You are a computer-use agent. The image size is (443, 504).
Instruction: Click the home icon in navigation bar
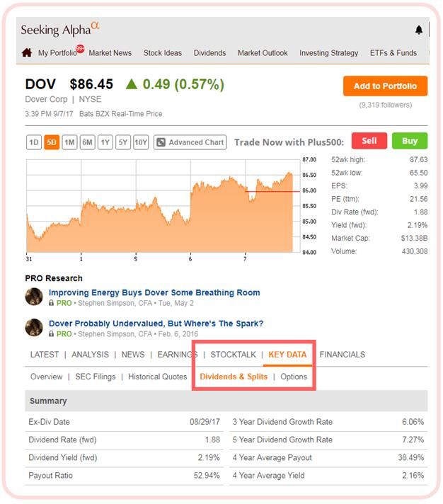tap(27, 52)
